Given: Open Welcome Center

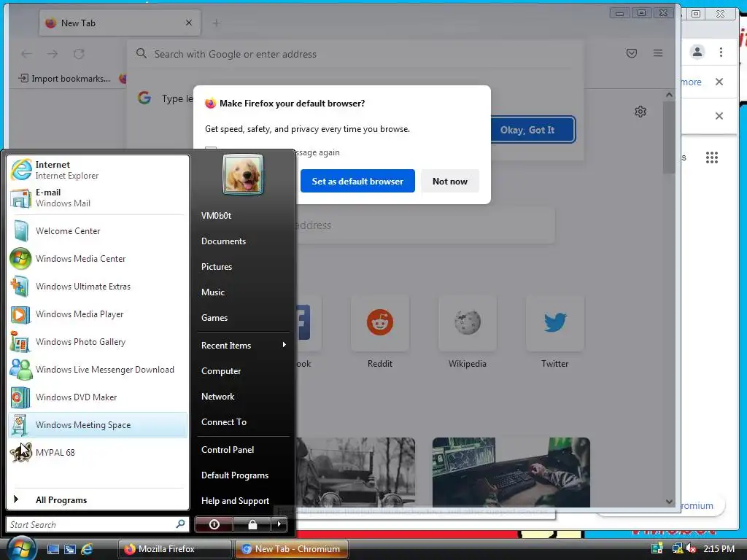Looking at the screenshot, I should pos(98,231).
